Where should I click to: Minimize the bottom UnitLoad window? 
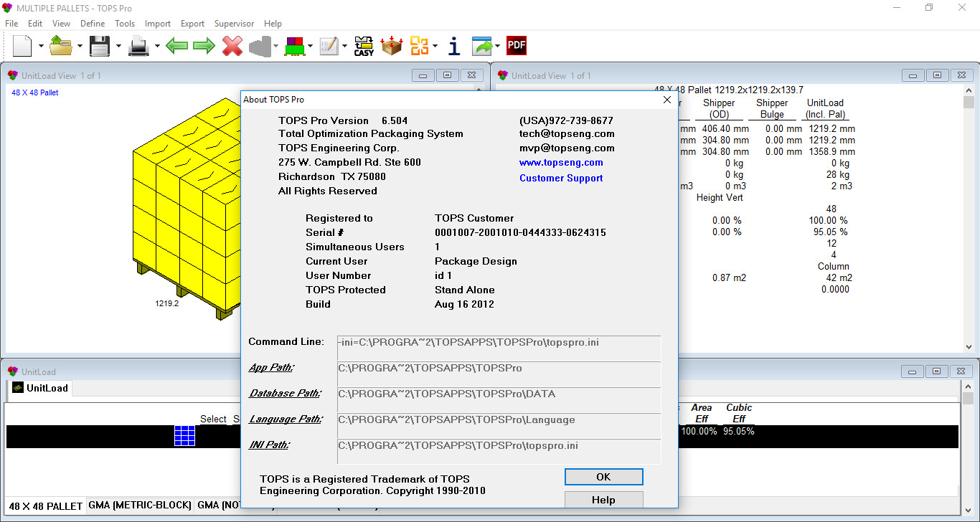tap(912, 371)
